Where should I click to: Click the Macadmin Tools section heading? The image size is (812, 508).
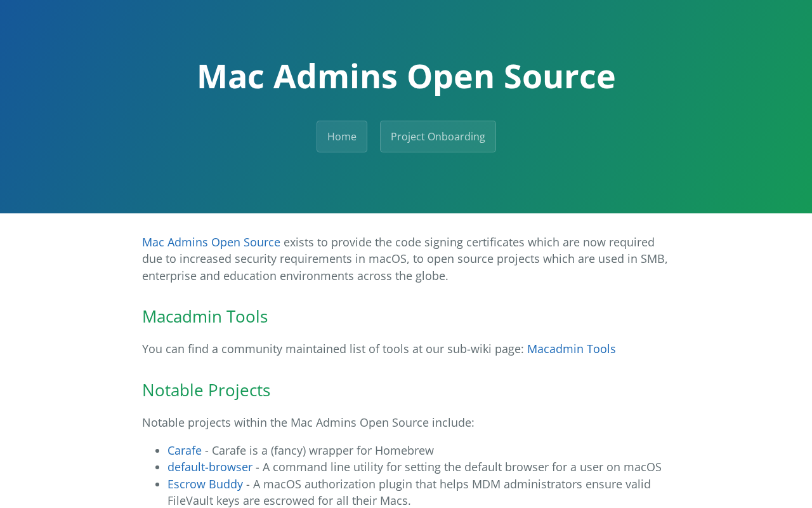(205, 316)
